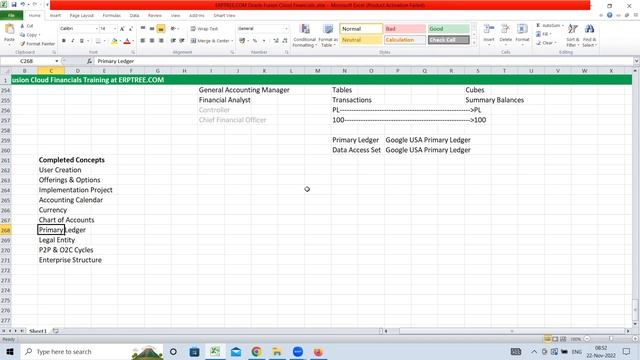Open Chrome from the taskbar
The height and width of the screenshot is (360, 640).
click(x=256, y=351)
